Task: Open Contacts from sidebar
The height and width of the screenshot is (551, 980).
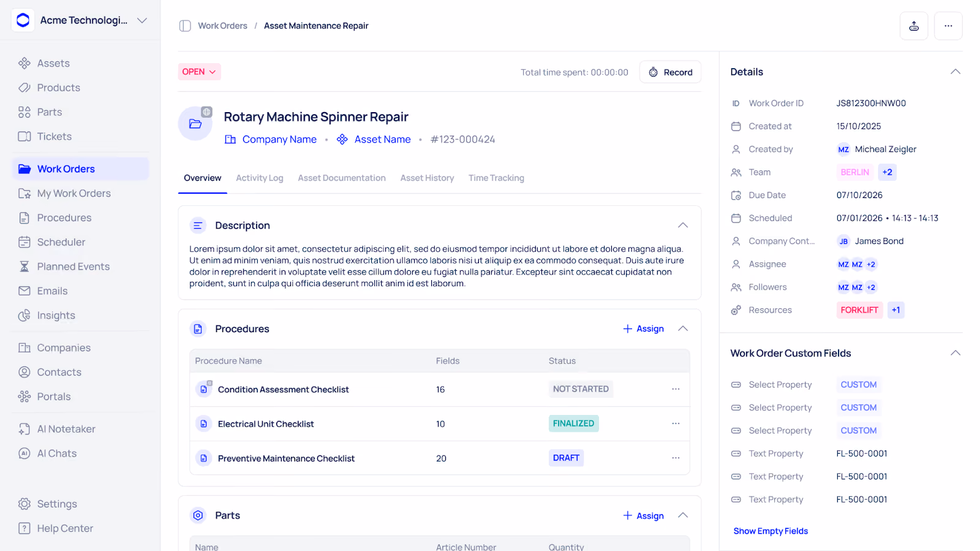Action: tap(80, 372)
